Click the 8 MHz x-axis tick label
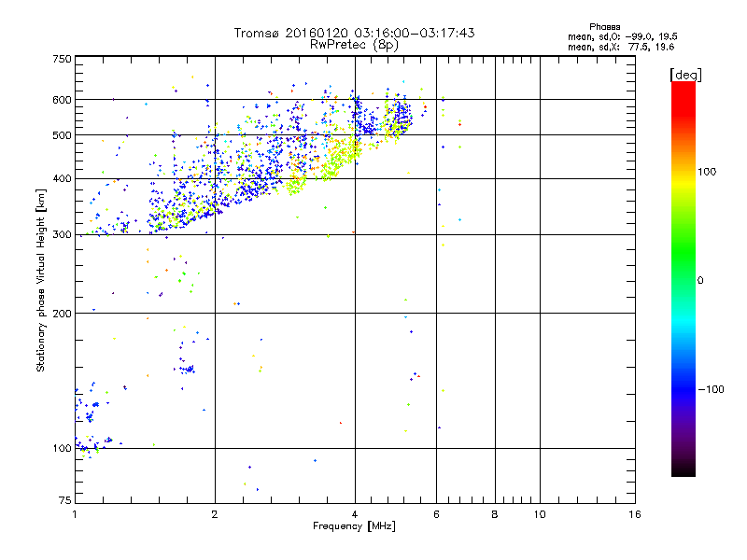This screenshot has height=560, width=747. click(x=495, y=515)
